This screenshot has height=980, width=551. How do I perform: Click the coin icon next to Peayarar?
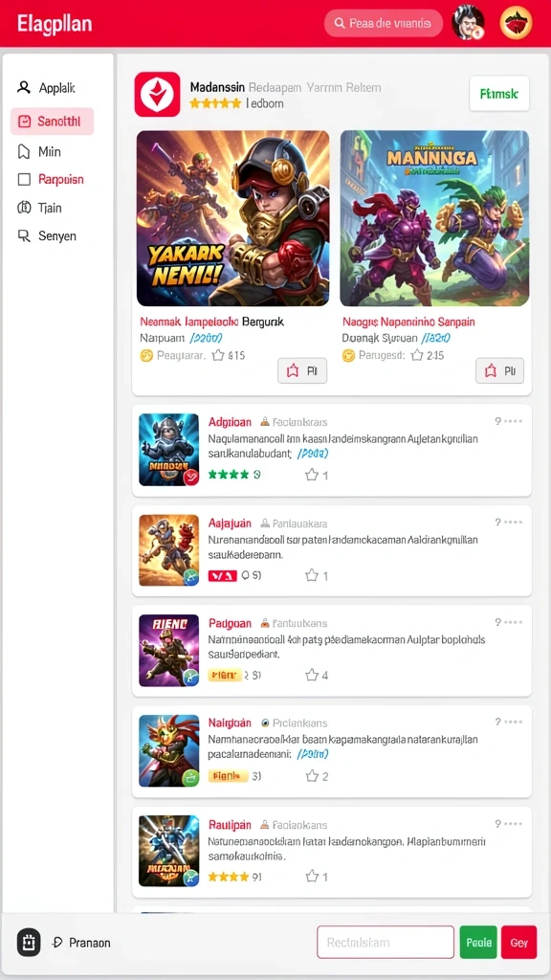click(x=146, y=356)
